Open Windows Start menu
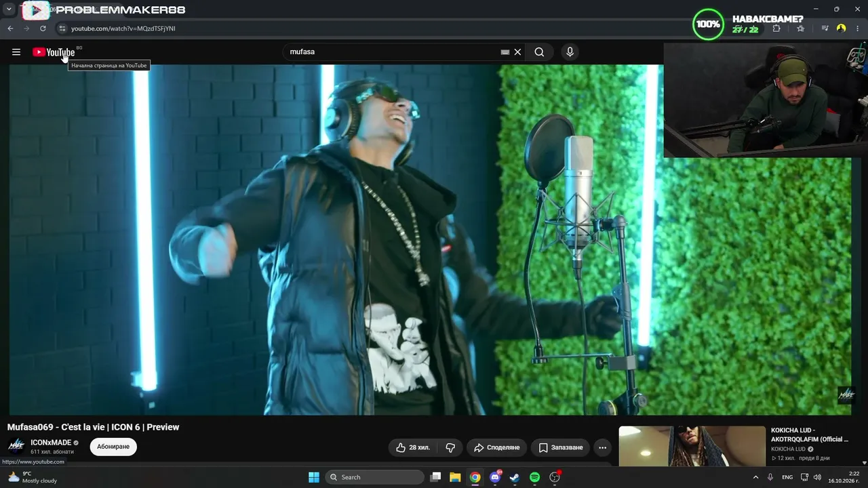This screenshot has width=868, height=488. [314, 477]
